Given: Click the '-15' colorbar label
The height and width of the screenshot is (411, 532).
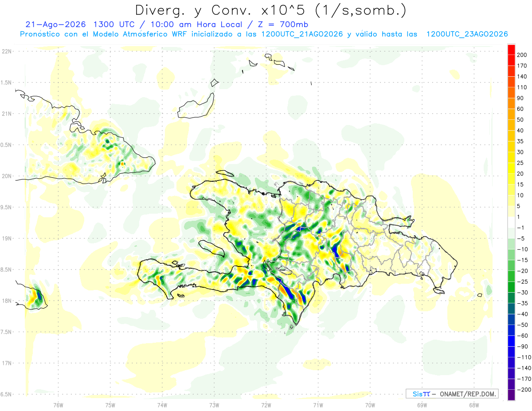Looking at the screenshot, I should [x=522, y=260].
